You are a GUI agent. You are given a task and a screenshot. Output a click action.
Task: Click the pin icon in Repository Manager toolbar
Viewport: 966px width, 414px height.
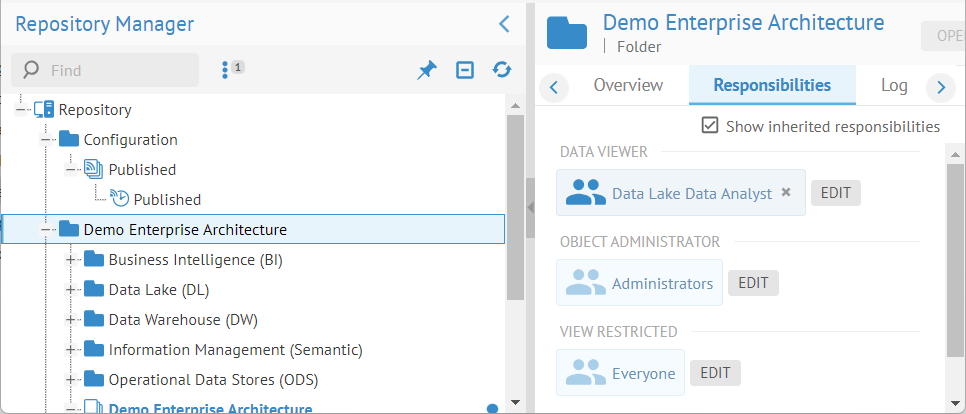click(x=427, y=70)
